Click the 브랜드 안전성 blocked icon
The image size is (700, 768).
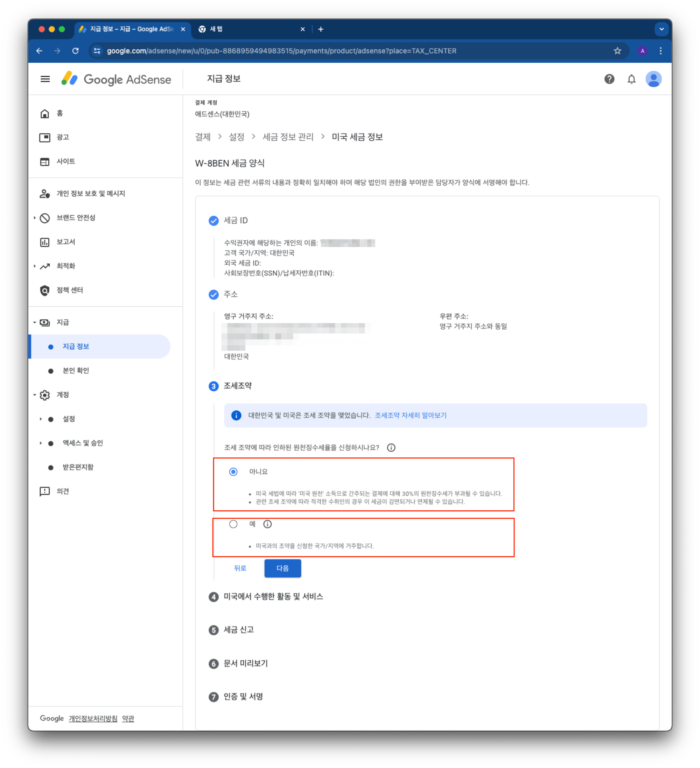tap(44, 218)
